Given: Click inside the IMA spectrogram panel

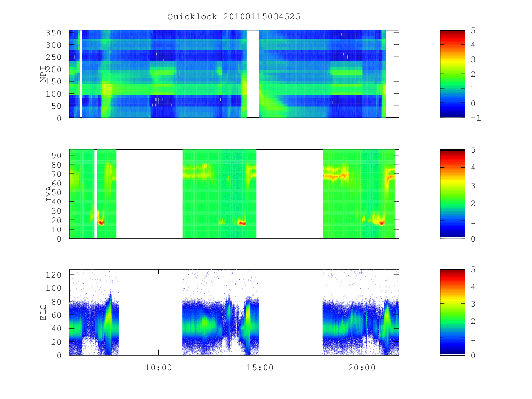Looking at the screenshot, I should pyautogui.click(x=234, y=194).
